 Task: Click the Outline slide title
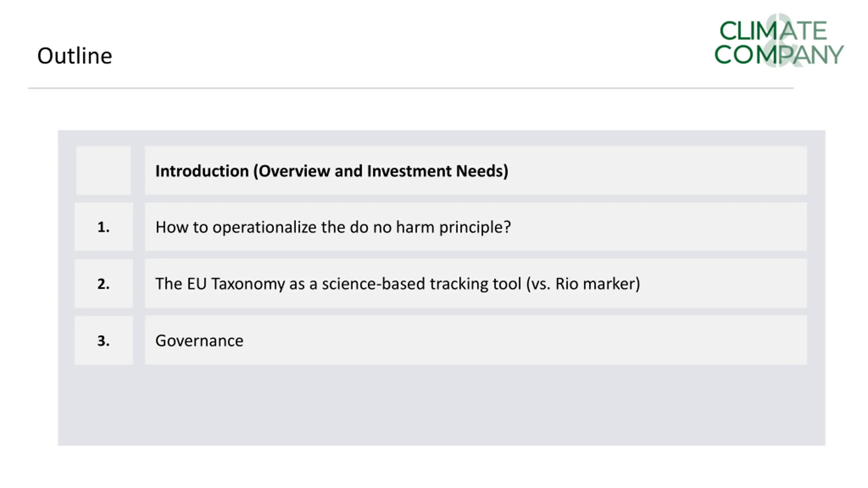click(75, 56)
